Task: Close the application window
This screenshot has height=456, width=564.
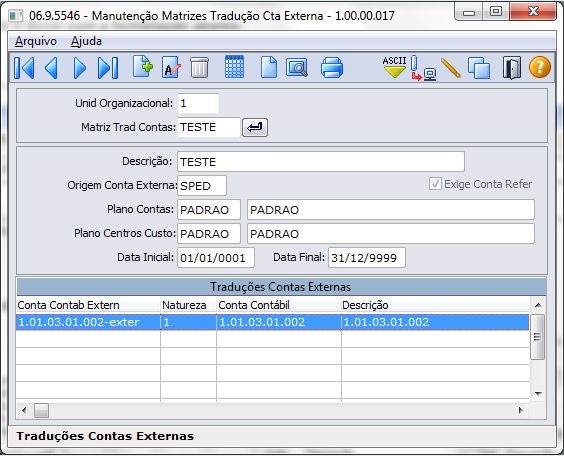Action: coord(533,12)
